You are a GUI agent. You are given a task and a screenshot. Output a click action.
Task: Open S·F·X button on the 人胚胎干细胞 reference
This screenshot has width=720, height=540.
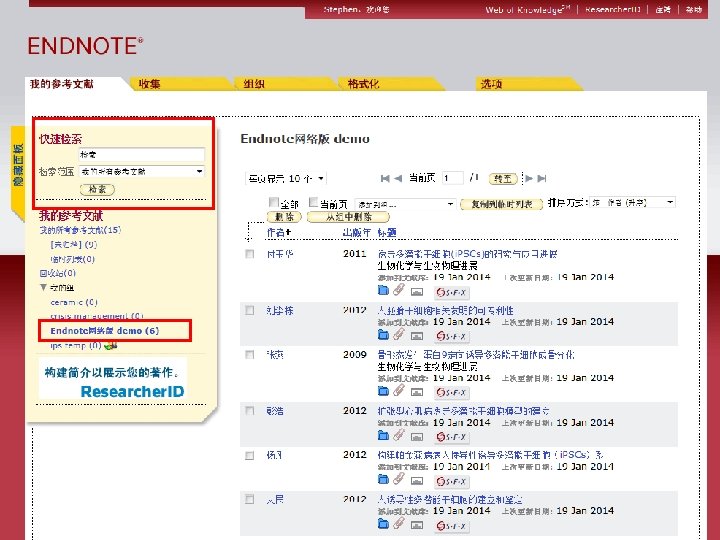pos(452,337)
